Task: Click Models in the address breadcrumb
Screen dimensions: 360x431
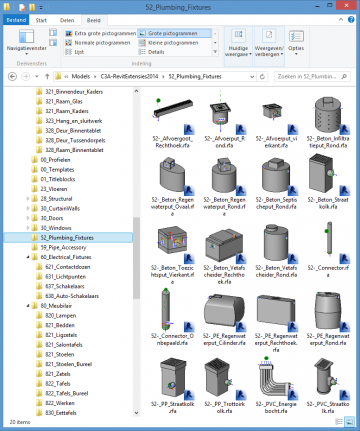Action: point(81,77)
